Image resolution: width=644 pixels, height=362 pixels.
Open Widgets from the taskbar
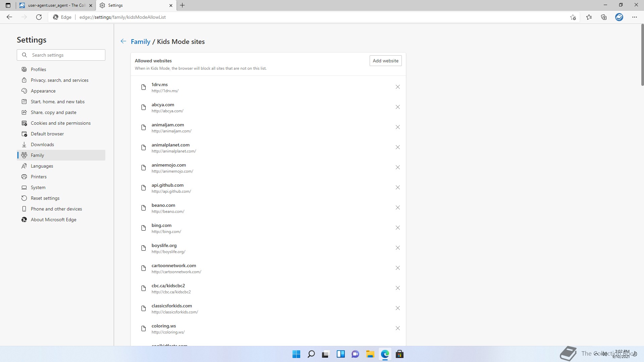[x=340, y=354]
